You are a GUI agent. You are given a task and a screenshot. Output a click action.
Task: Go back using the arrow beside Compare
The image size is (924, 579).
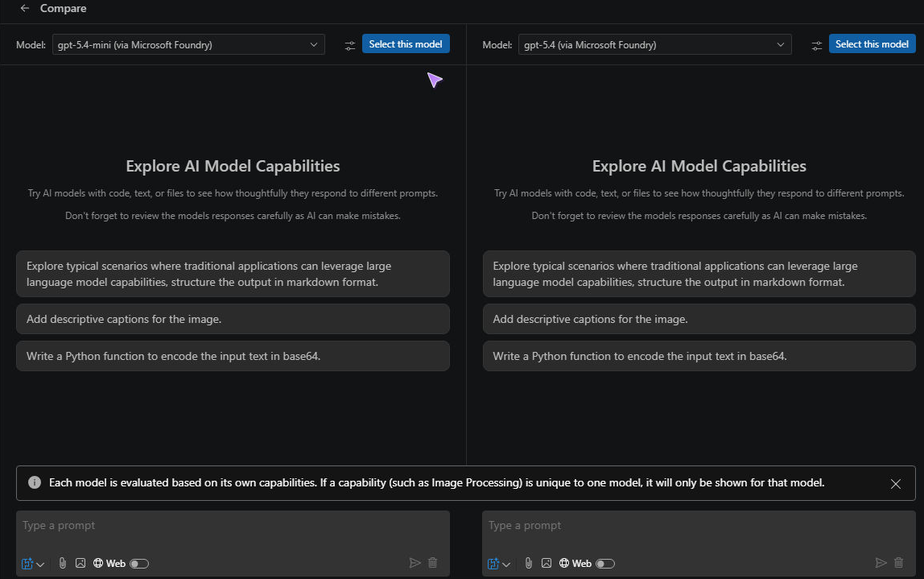pyautogui.click(x=25, y=8)
